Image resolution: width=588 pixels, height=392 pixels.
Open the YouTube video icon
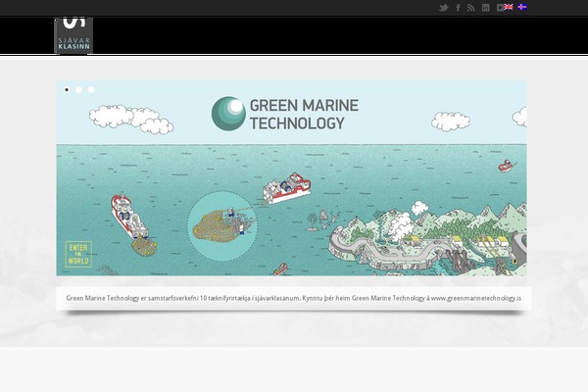coord(500,8)
